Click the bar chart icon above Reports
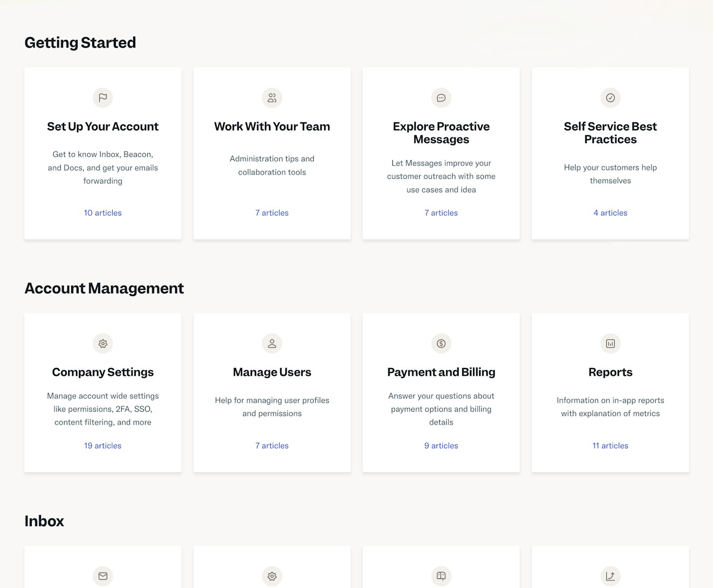Image resolution: width=713 pixels, height=588 pixels. click(611, 343)
